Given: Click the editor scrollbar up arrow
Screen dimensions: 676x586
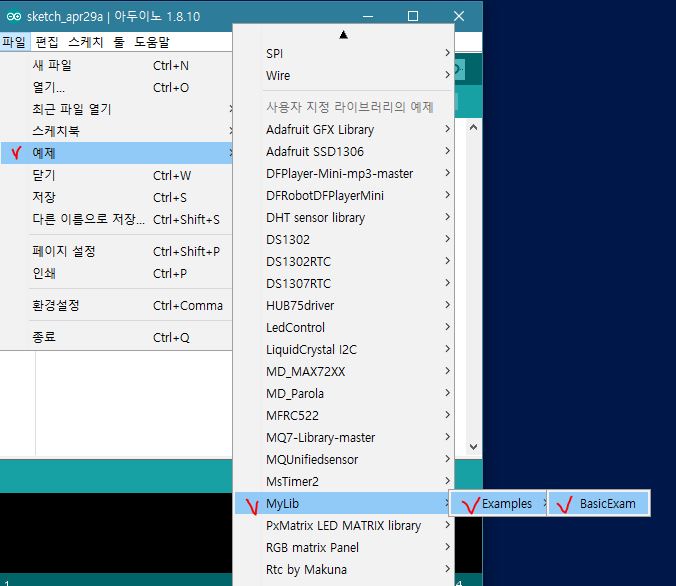Looking at the screenshot, I should point(473,127).
